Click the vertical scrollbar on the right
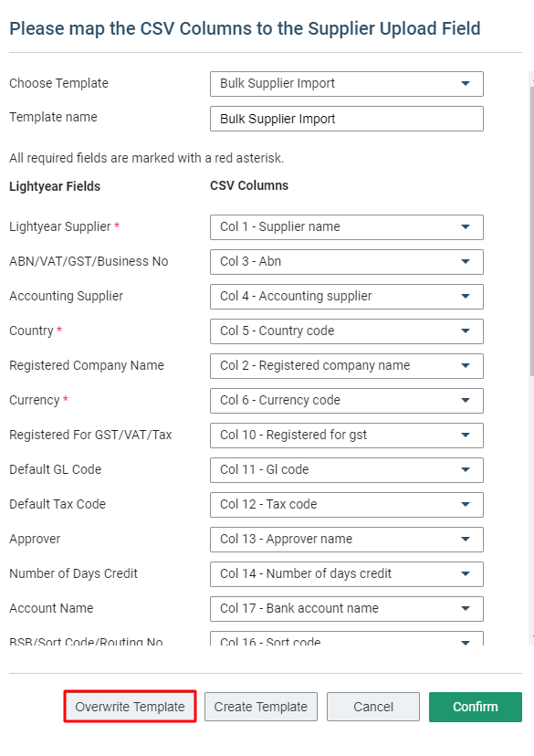 click(531, 231)
